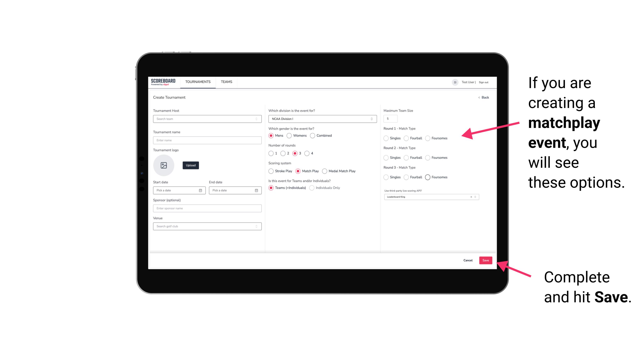Click the Scoreboard logo icon
Screen dimensions: 644x346
[163, 82]
